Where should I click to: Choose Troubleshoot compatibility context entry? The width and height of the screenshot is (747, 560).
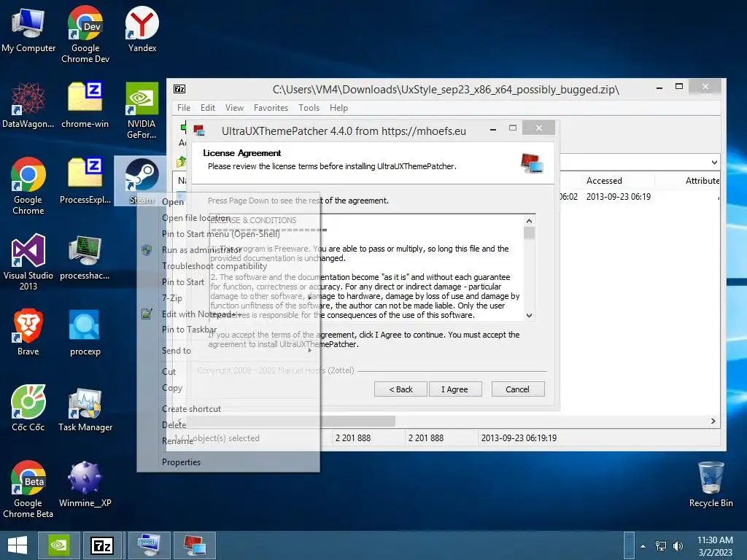click(228, 265)
